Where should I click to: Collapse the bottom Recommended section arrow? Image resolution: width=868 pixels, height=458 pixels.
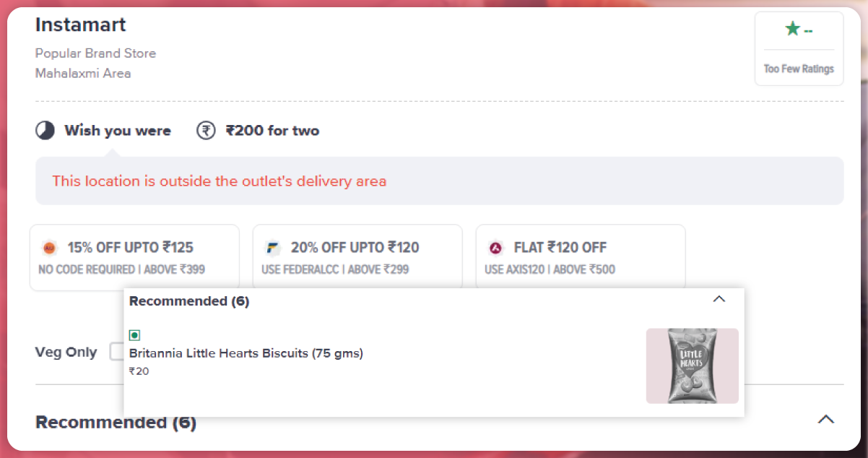tap(826, 419)
